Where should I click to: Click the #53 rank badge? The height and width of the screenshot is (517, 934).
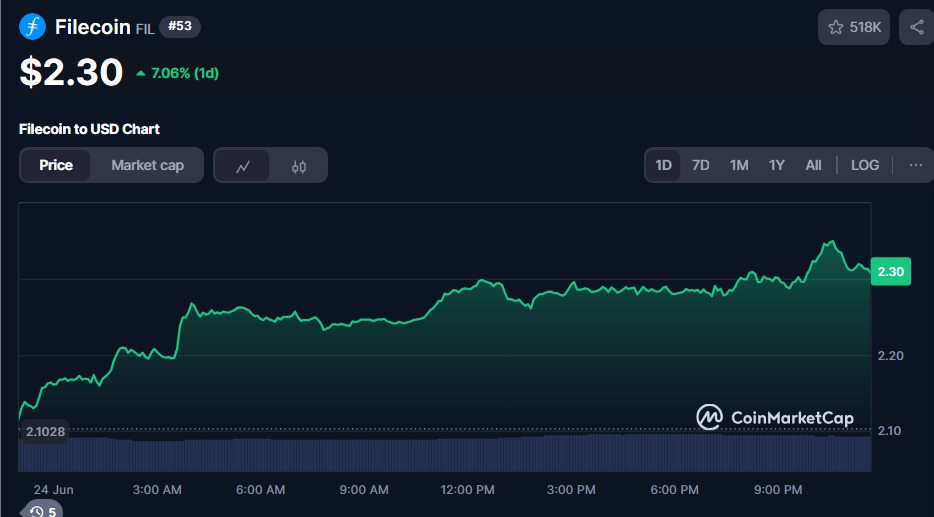pyautogui.click(x=180, y=27)
